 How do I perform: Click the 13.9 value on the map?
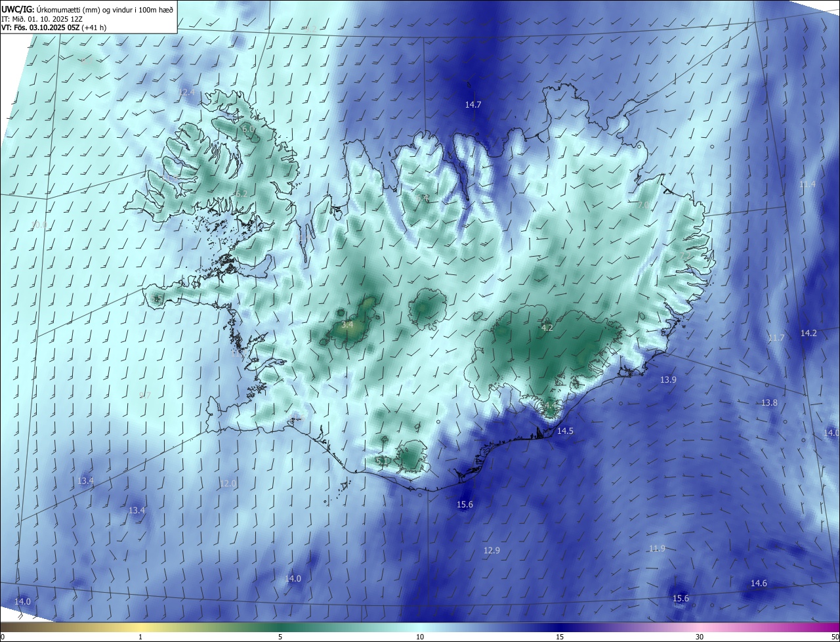coord(668,379)
